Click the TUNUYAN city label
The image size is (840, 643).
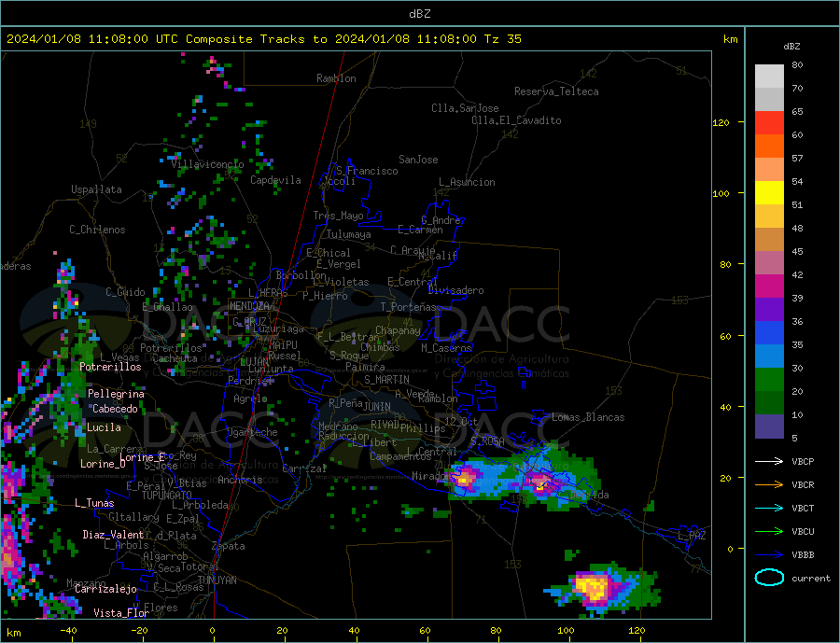tap(217, 580)
